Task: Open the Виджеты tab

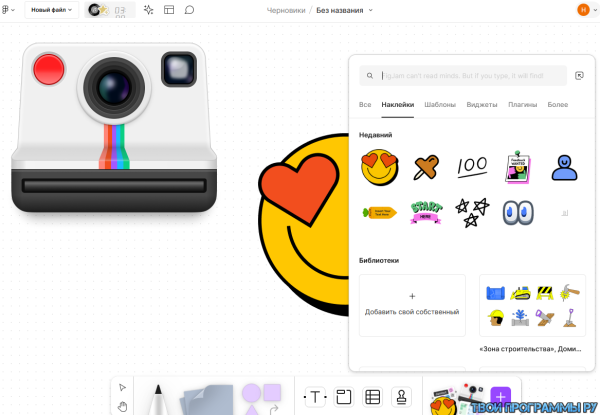Action: (482, 104)
